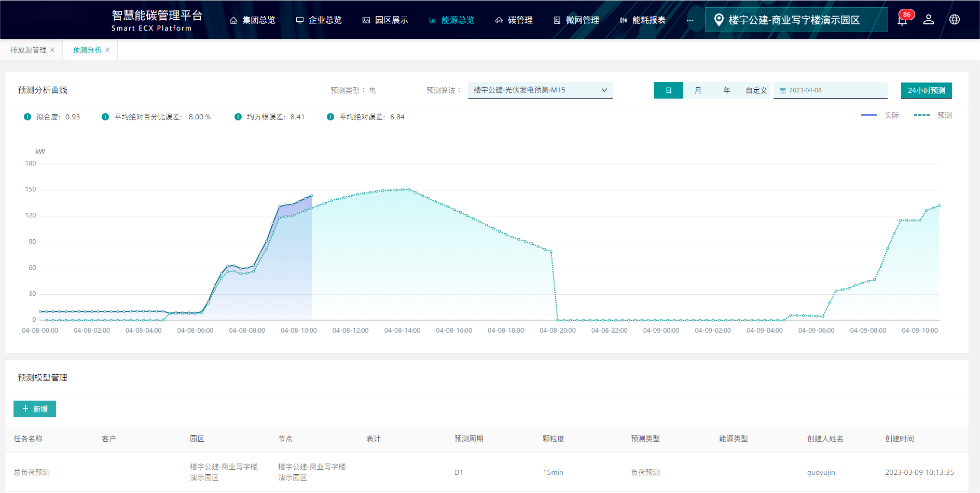Click info icon next to 拟合度

click(27, 117)
